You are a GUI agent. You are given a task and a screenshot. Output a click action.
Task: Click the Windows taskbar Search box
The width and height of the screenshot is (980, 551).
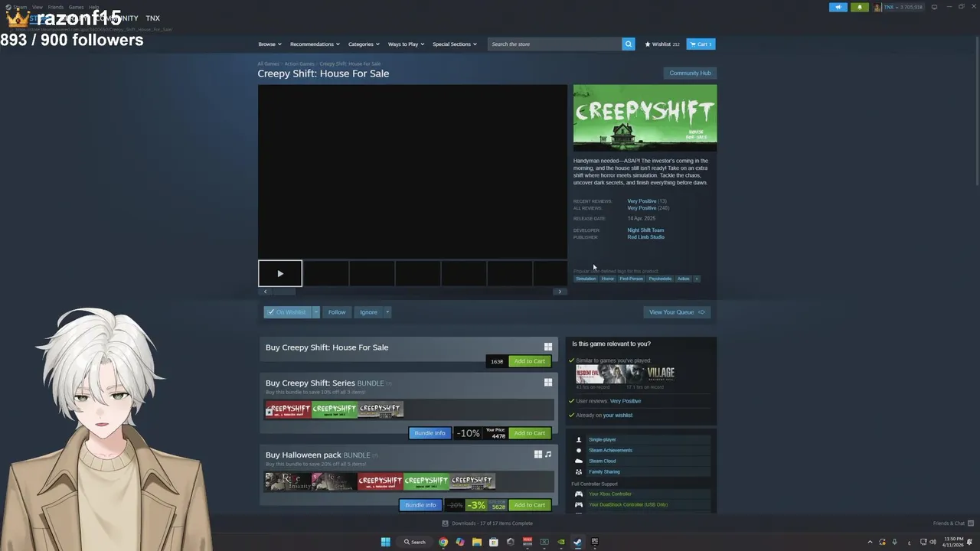(x=414, y=542)
